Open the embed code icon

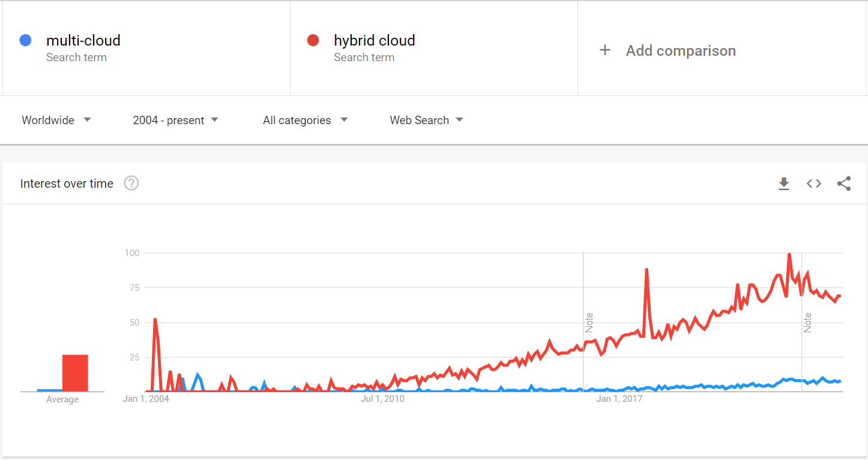tap(814, 184)
